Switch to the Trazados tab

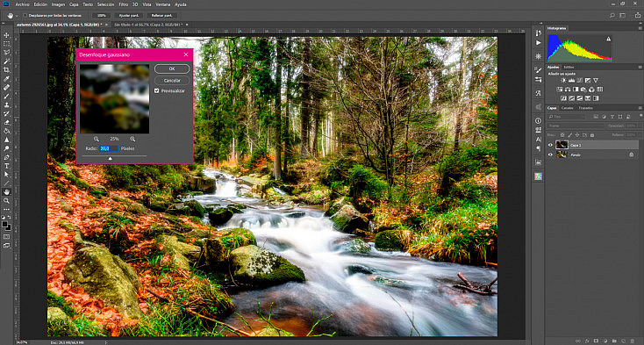point(586,108)
